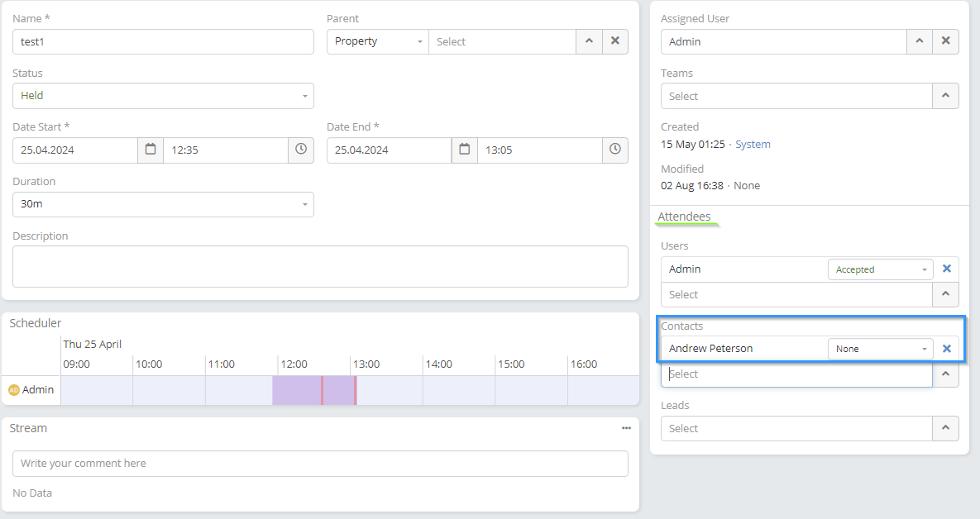This screenshot has width=980, height=519.
Task: Click the Attendees section heading
Action: pyautogui.click(x=684, y=217)
